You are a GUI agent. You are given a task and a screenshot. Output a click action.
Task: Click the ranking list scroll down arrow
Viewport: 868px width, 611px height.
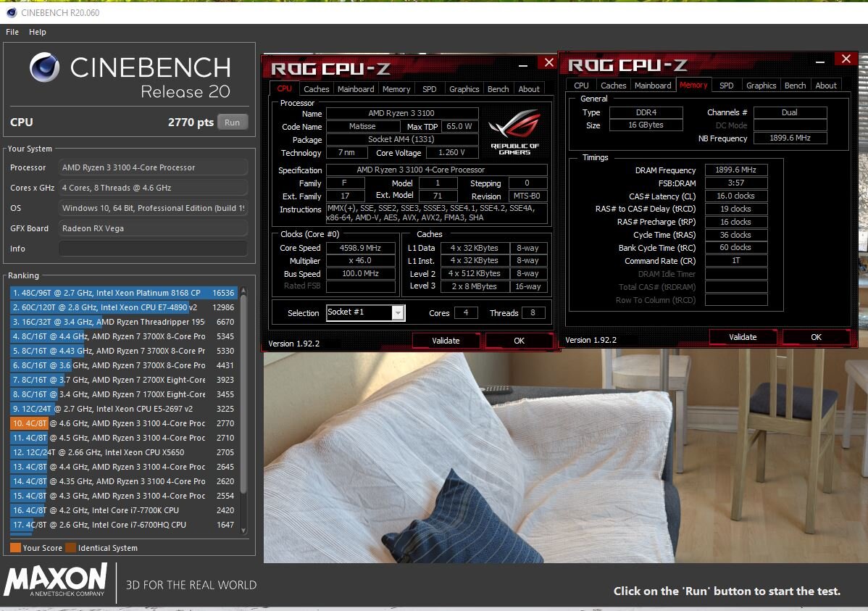[x=243, y=531]
